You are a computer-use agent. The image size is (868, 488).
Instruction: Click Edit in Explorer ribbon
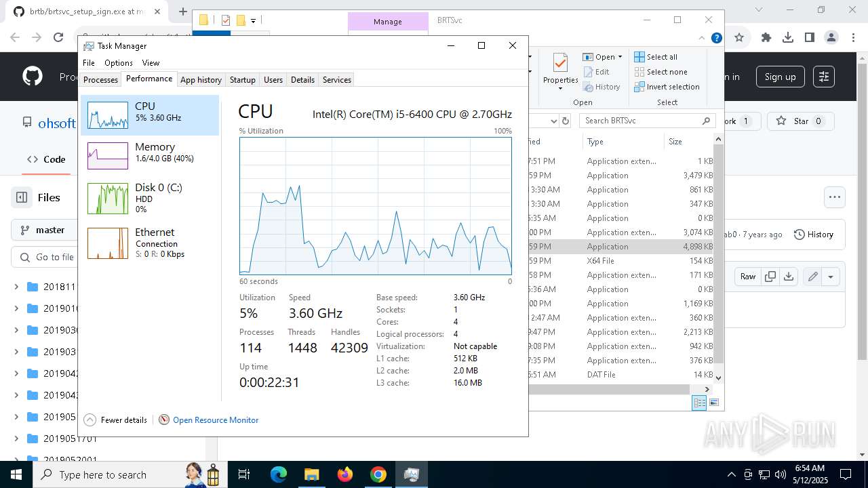pyautogui.click(x=597, y=72)
